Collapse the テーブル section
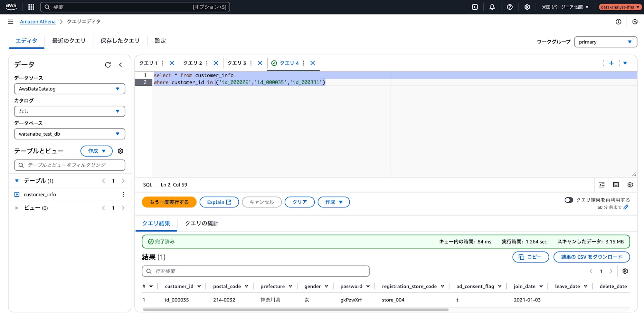The height and width of the screenshot is (324, 644). tap(17, 181)
